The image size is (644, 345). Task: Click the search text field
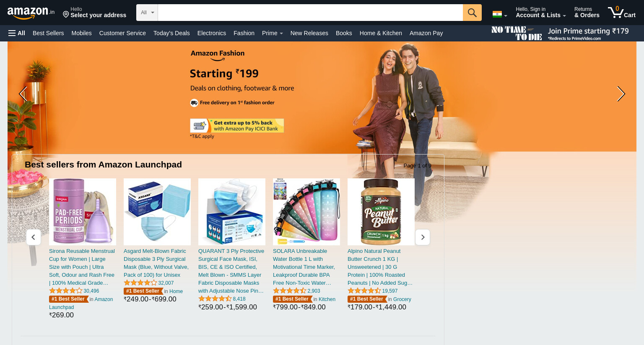pos(310,13)
